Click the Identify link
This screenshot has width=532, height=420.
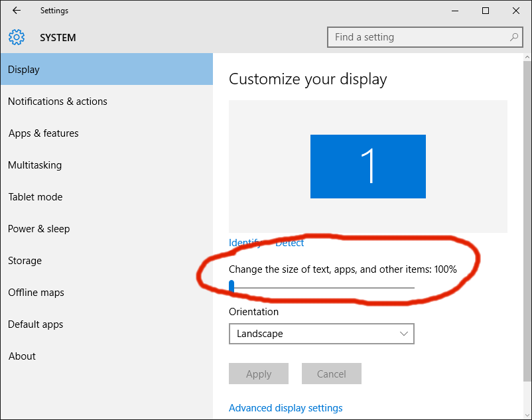(245, 243)
